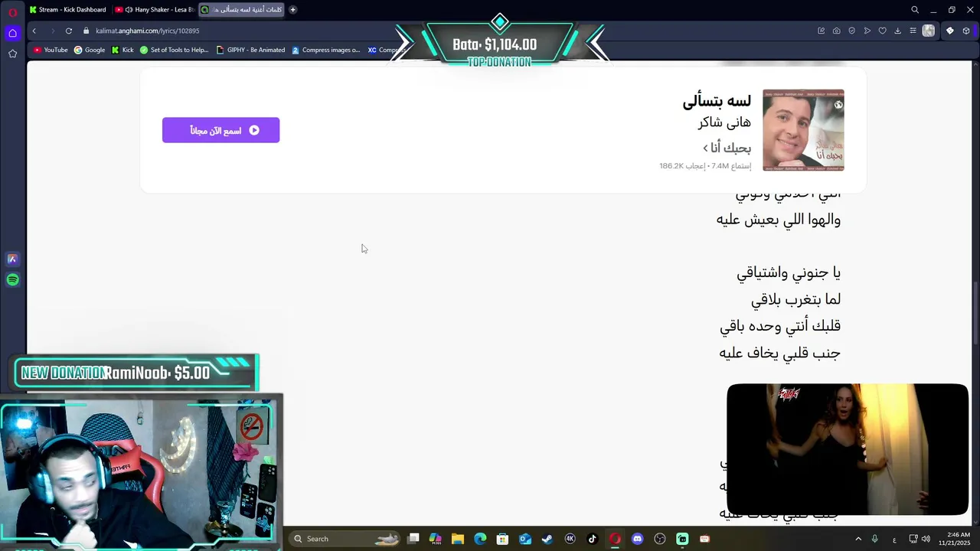Open Discord from the taskbar

click(637, 539)
